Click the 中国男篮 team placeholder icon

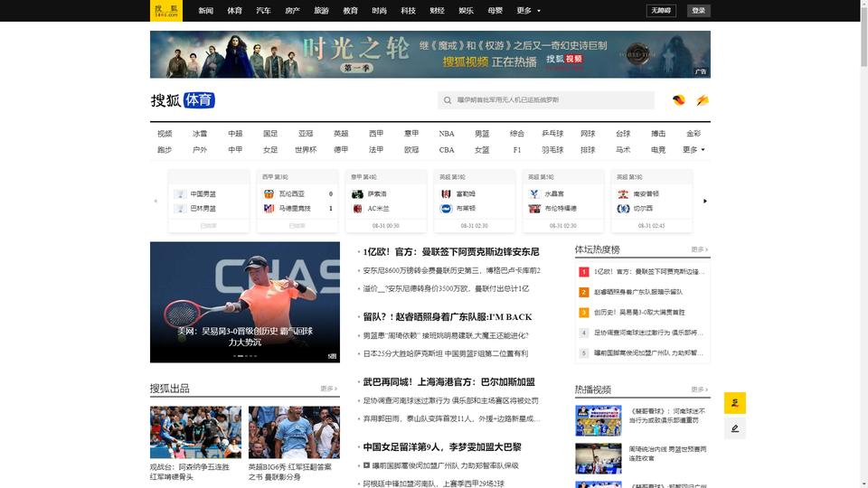[x=180, y=194]
